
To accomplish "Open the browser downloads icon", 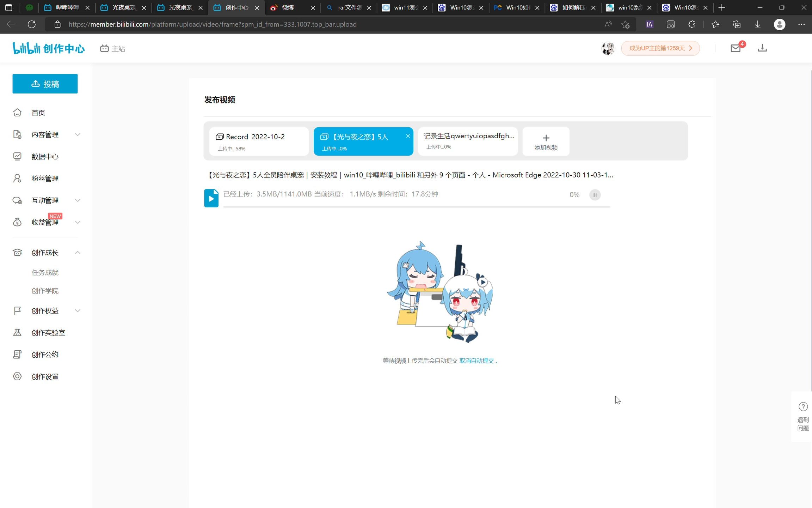I will (x=758, y=24).
